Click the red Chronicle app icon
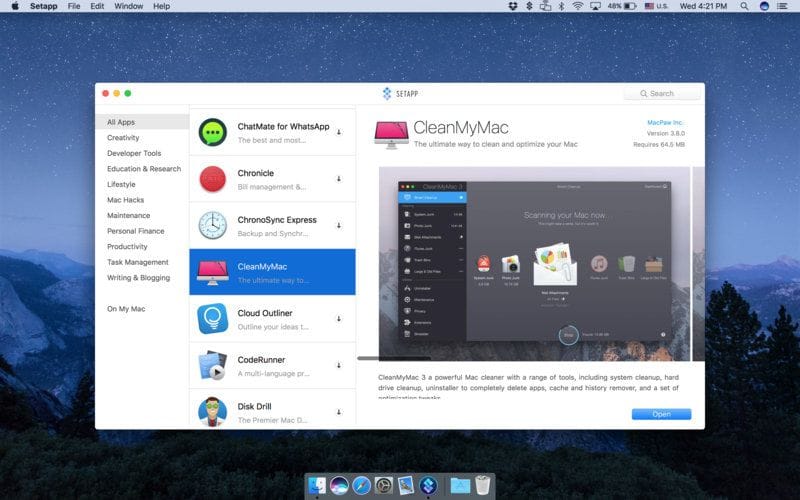 point(212,179)
